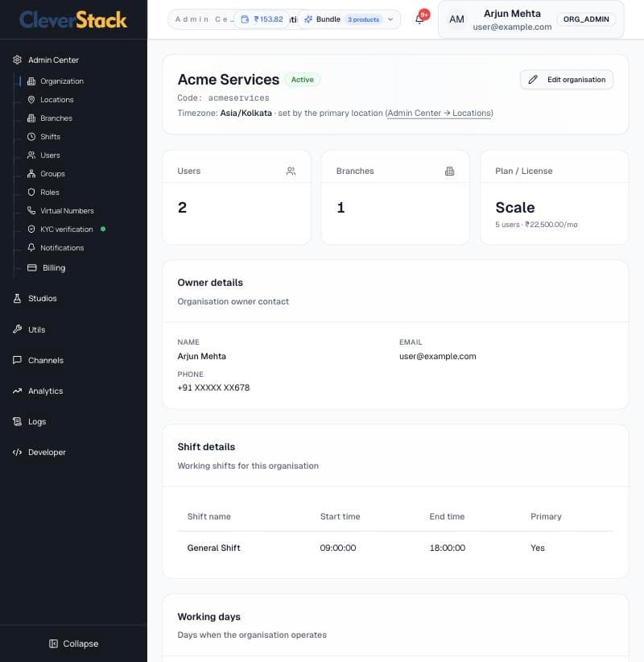Click the Bundle sparkle icon
Image resolution: width=644 pixels, height=662 pixels.
(308, 19)
